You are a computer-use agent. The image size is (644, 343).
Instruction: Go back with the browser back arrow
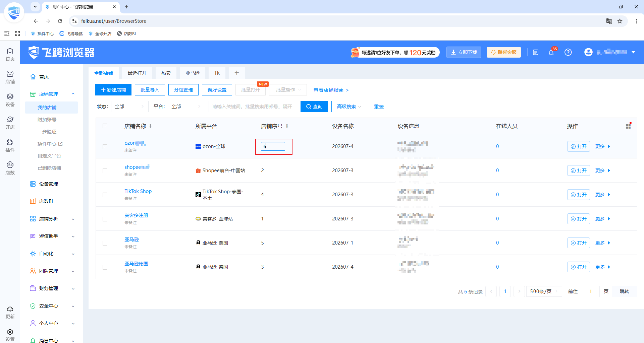tap(36, 21)
